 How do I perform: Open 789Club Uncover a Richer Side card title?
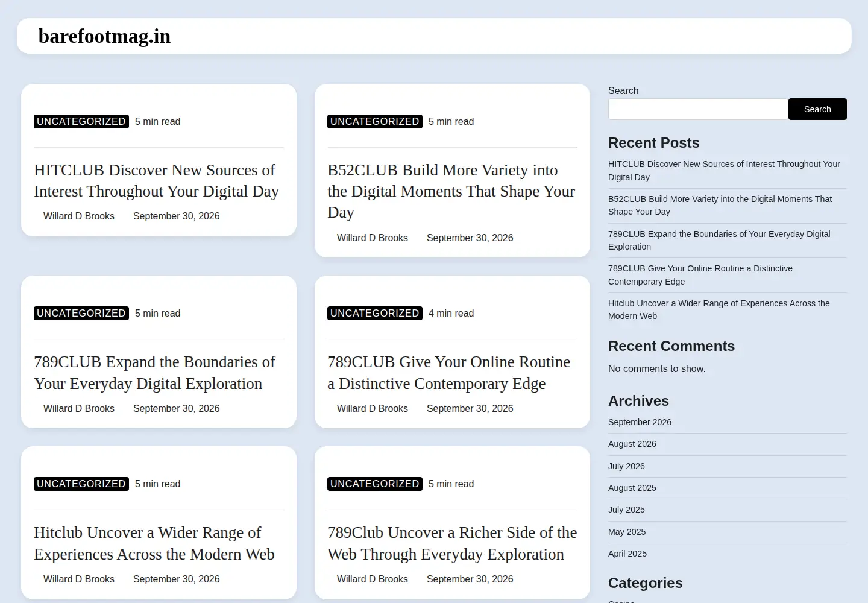(452, 543)
